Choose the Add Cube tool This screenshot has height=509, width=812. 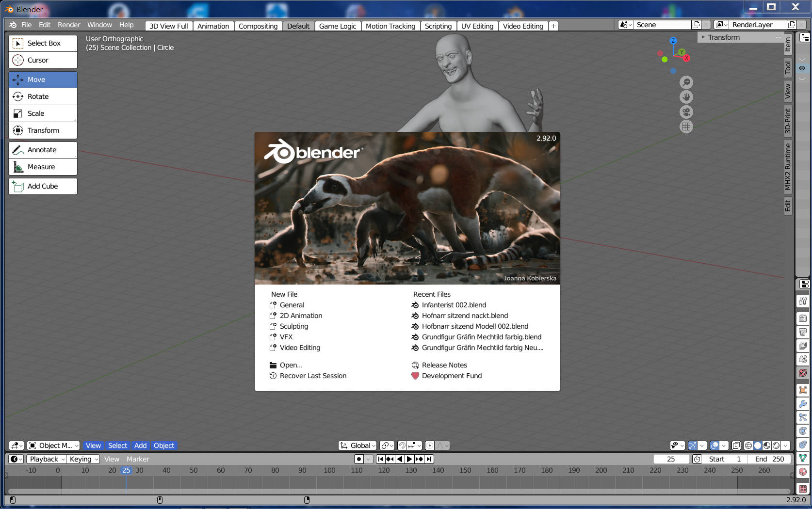(x=43, y=186)
